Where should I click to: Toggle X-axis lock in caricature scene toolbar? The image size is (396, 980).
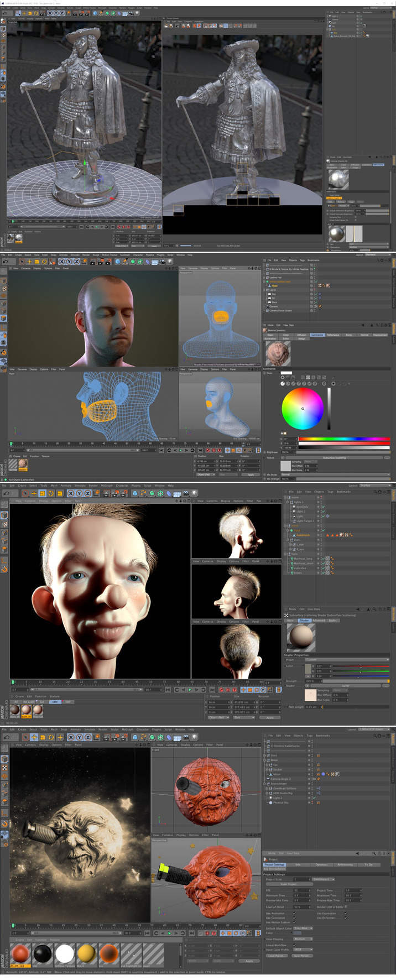(x=71, y=492)
